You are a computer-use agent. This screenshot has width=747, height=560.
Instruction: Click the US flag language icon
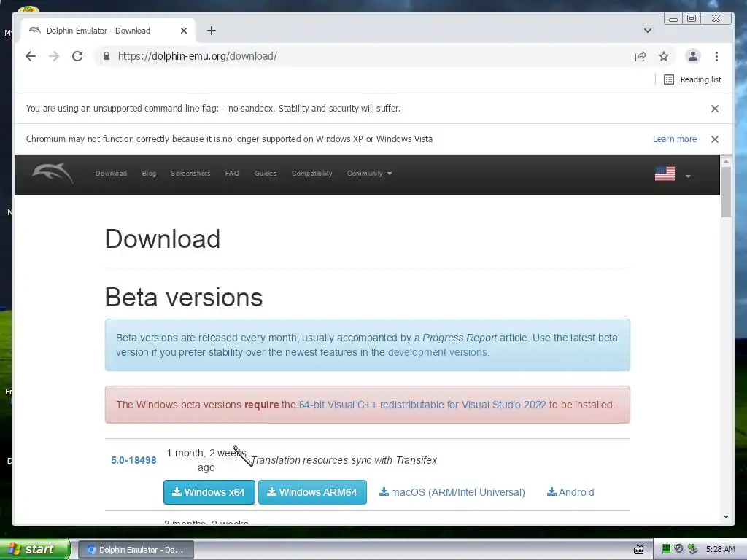tap(665, 174)
